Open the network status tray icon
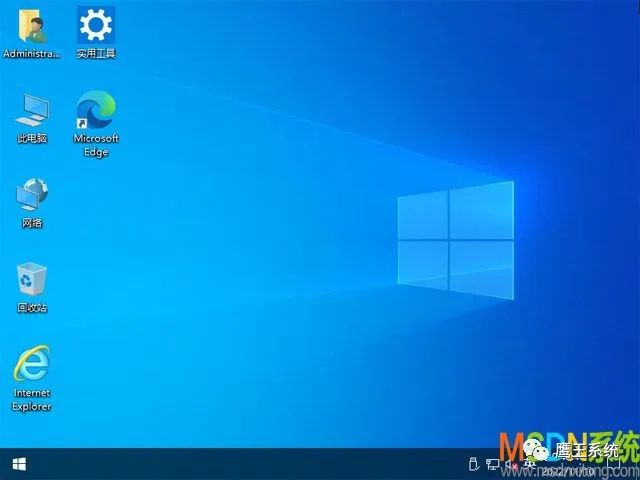The width and height of the screenshot is (640, 480). [x=493, y=464]
